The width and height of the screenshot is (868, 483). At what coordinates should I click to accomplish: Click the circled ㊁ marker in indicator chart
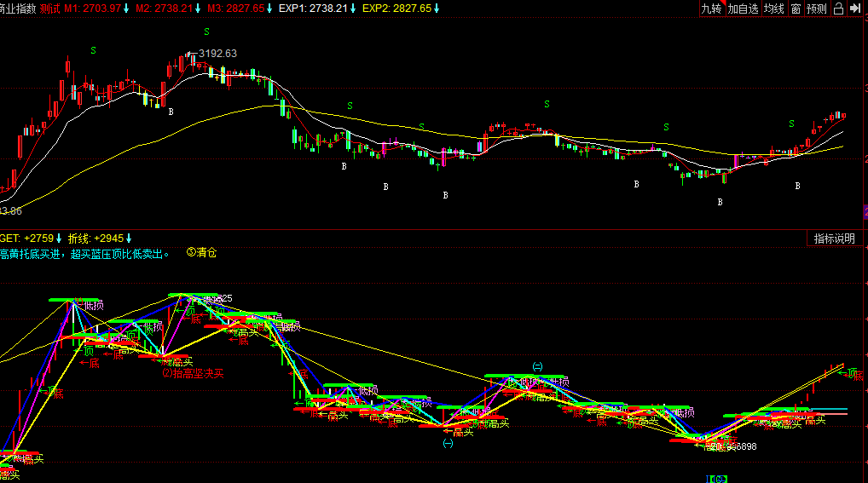coord(537,366)
